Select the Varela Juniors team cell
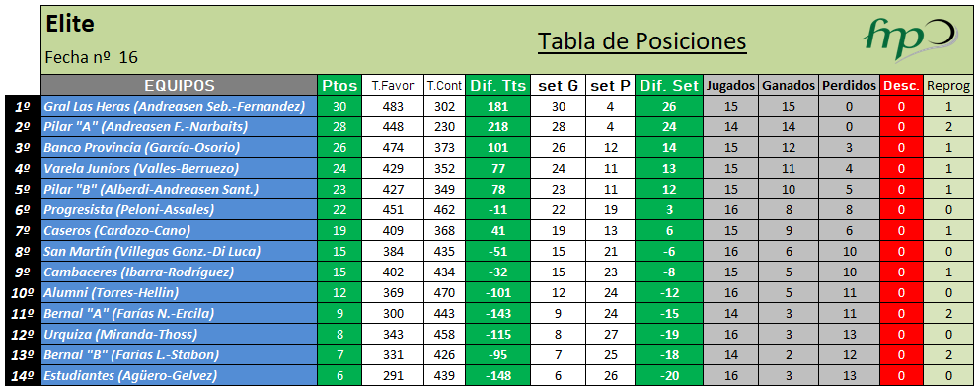This screenshot has height=389, width=980. pos(180,168)
